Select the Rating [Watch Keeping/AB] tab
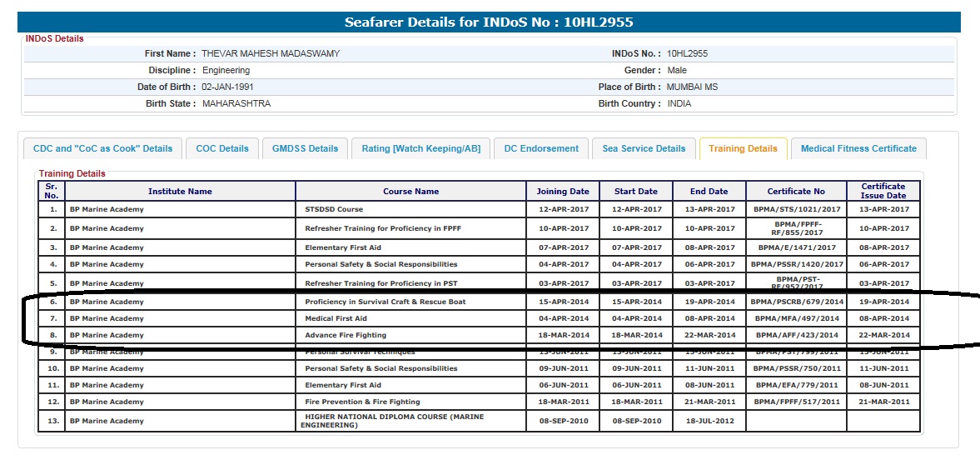The image size is (980, 465). click(x=420, y=148)
